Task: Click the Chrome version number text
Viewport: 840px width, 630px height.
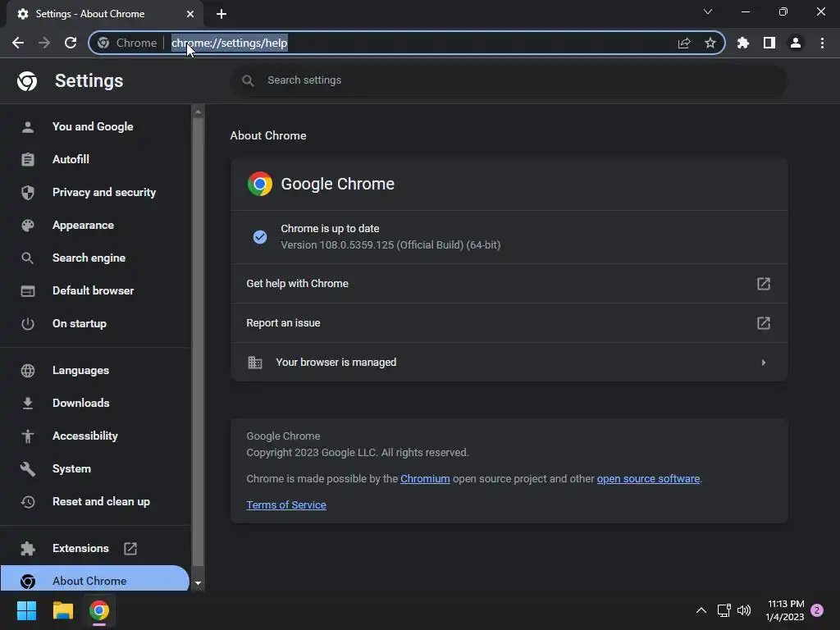Action: click(390, 244)
